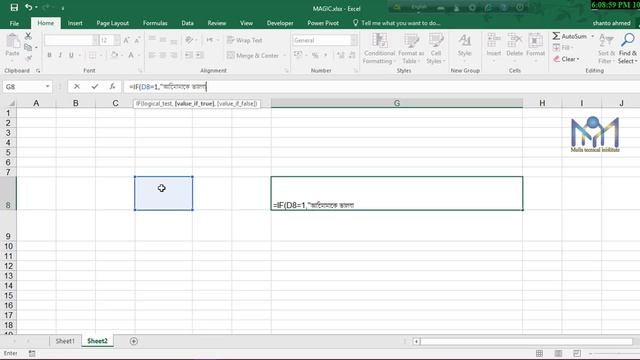640x360 pixels.
Task: Click the Increase Indent icon
Action: (x=200, y=55)
